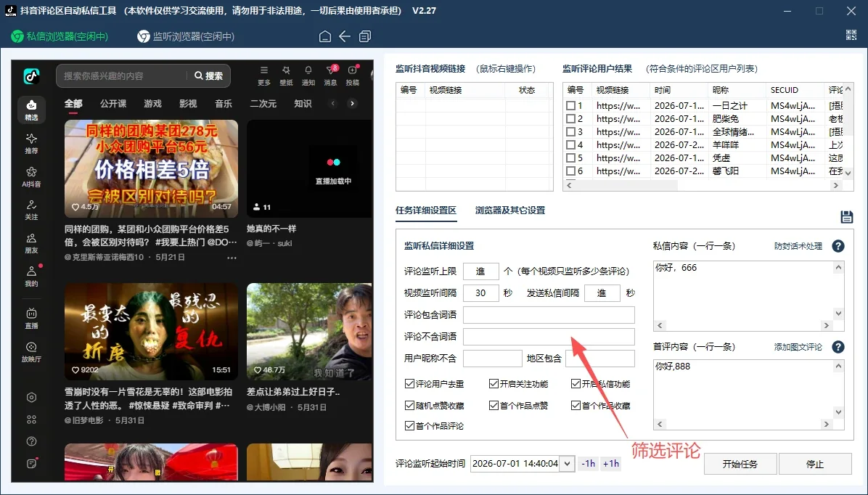Switch to 私信浏览器 tab
Image resolution: width=868 pixels, height=495 pixels.
(x=60, y=36)
